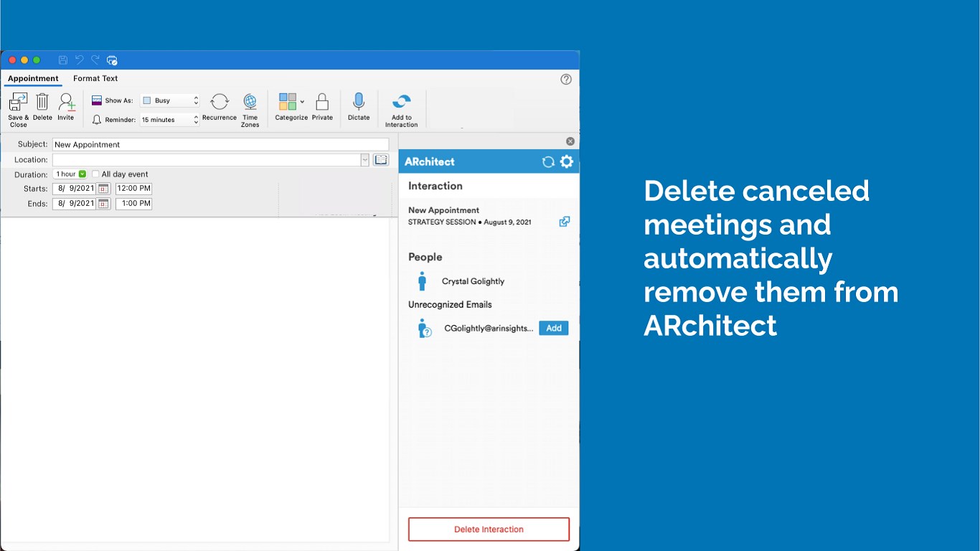Add the CGolightly@arinsights email
The height and width of the screenshot is (551, 980).
coord(554,328)
